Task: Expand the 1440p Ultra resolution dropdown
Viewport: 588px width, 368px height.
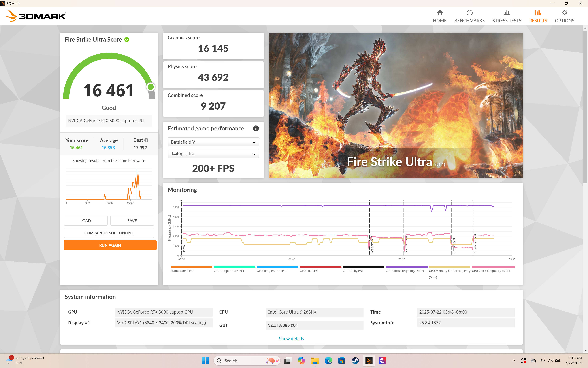Action: point(213,154)
